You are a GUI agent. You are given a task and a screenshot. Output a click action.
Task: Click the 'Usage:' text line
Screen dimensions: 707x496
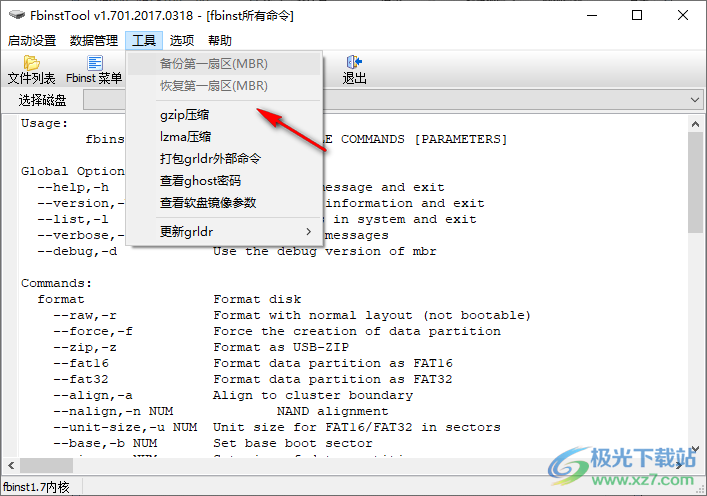45,123
